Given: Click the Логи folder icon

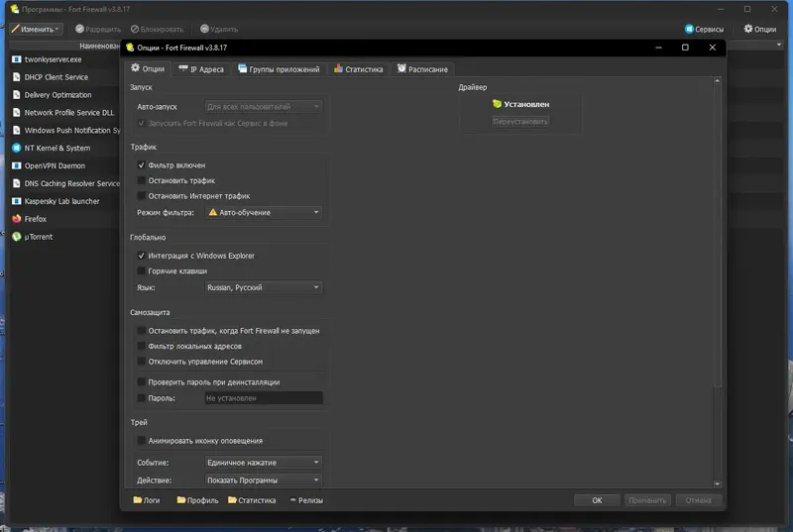Looking at the screenshot, I should pyautogui.click(x=137, y=499).
